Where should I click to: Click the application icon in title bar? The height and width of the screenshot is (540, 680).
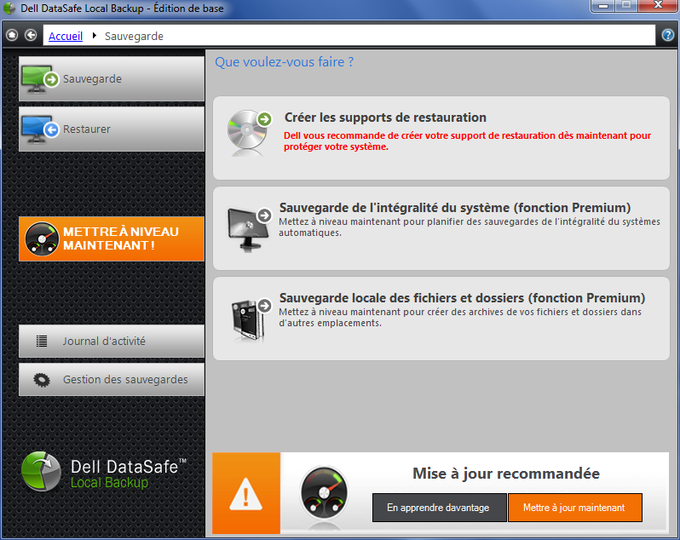pos(9,8)
